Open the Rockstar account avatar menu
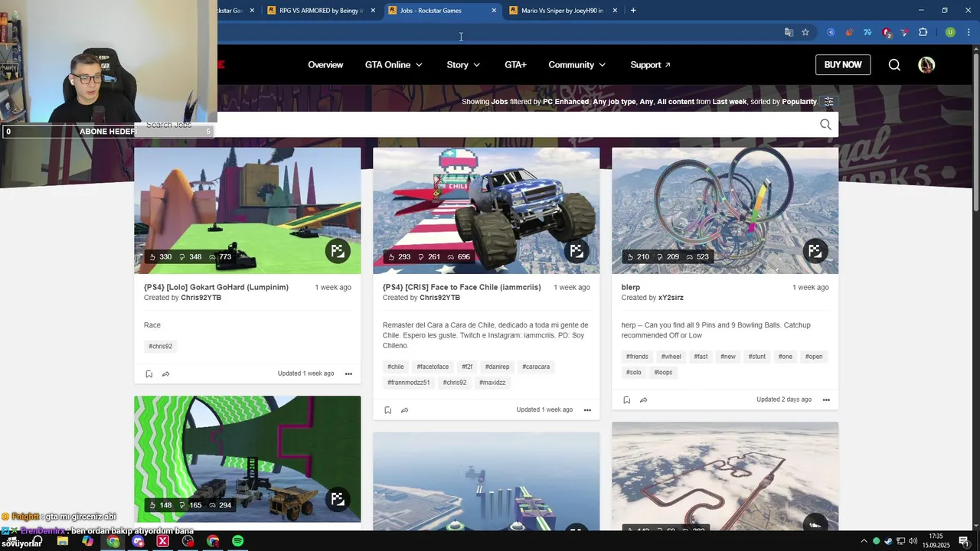This screenshot has width=980, height=551. pyautogui.click(x=926, y=65)
